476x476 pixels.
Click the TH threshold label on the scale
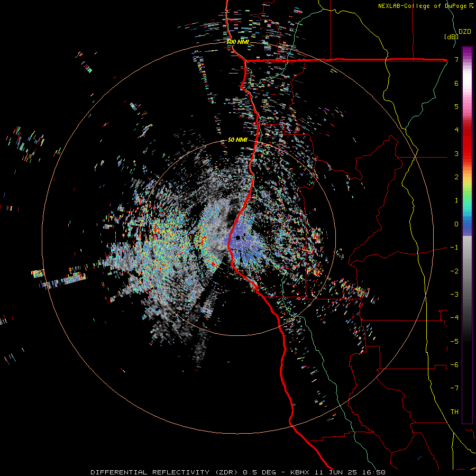[x=454, y=412]
